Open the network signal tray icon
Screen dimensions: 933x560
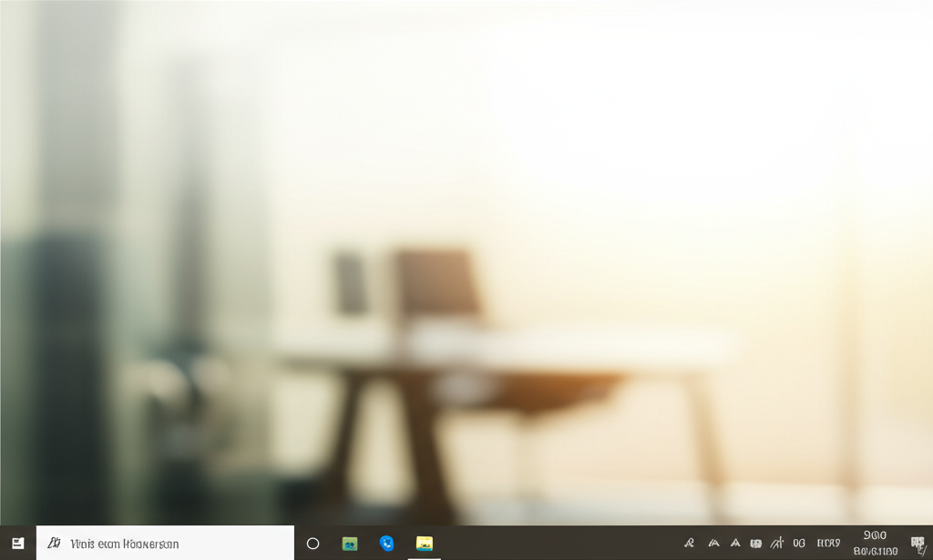[x=777, y=544]
